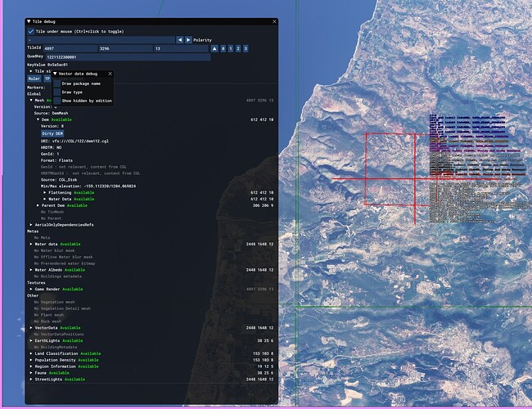
Task: Click the Source: CGL_Disk line
Action: [x=59, y=180]
